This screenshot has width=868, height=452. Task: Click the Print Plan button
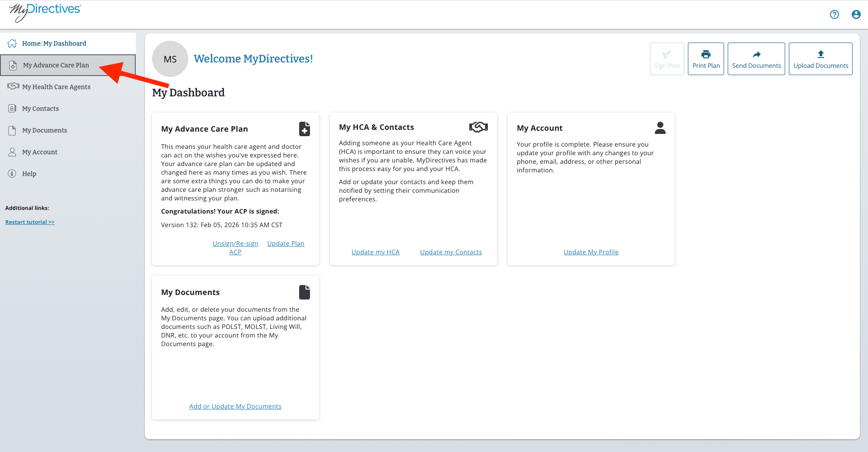706,59
